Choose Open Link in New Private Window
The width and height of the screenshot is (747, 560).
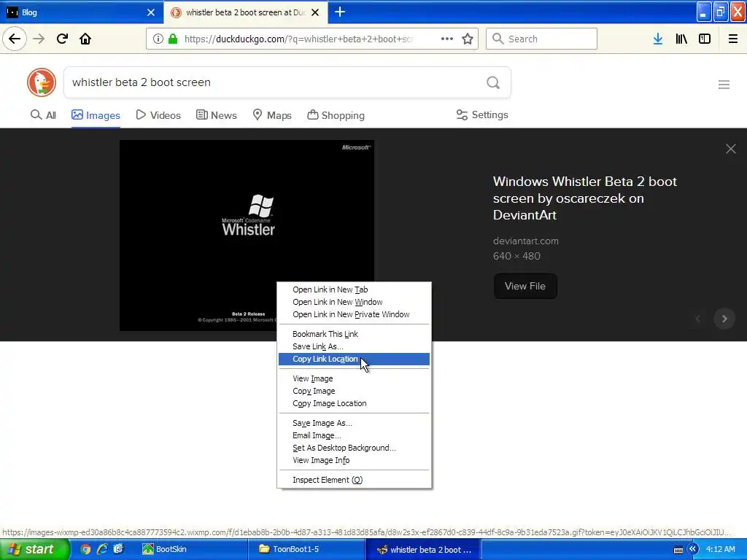354,314
